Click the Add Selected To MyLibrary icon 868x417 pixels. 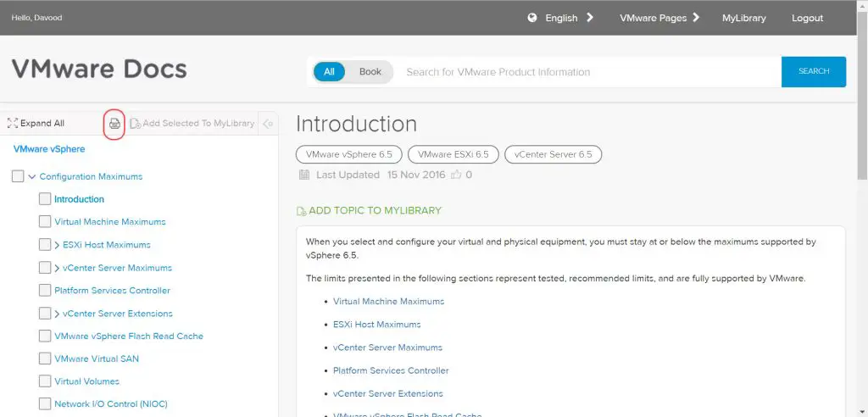[136, 124]
